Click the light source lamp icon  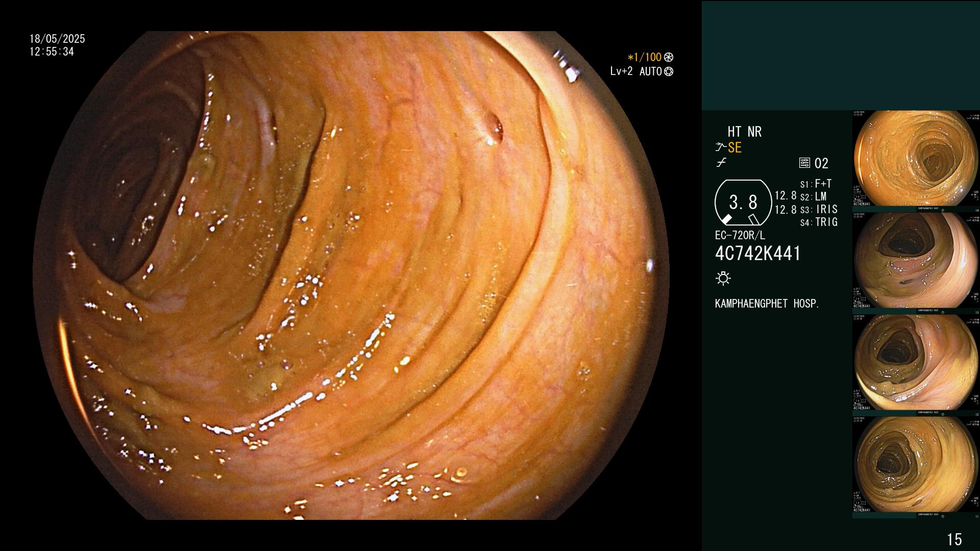click(x=723, y=278)
